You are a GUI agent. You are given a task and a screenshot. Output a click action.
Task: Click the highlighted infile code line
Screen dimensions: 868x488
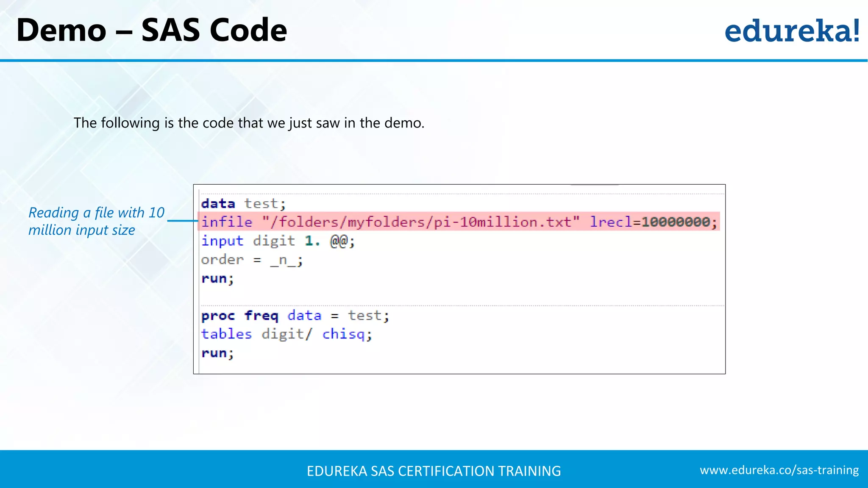[x=459, y=222]
